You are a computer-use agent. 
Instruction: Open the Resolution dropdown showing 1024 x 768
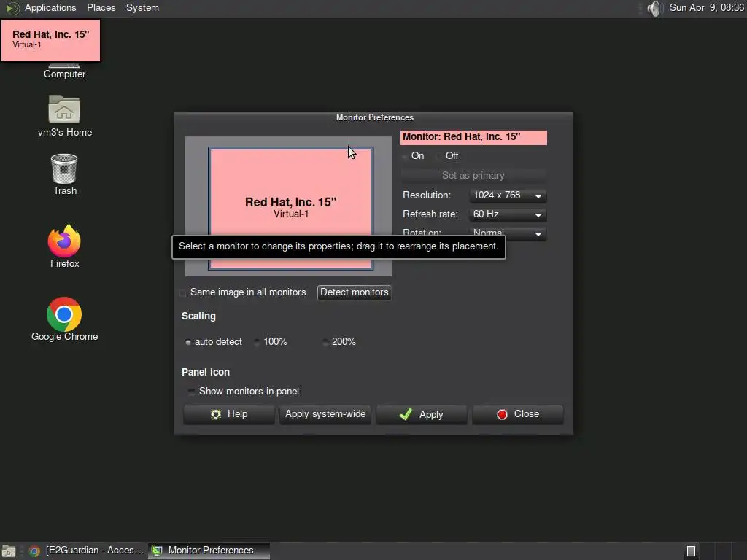pos(508,195)
